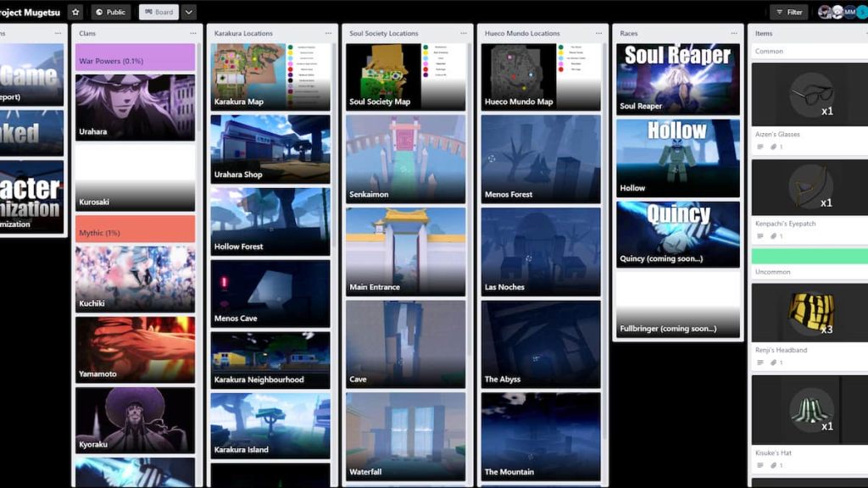Viewport: 868px width, 488px height.
Task: Click the MM member avatar
Action: 849,12
